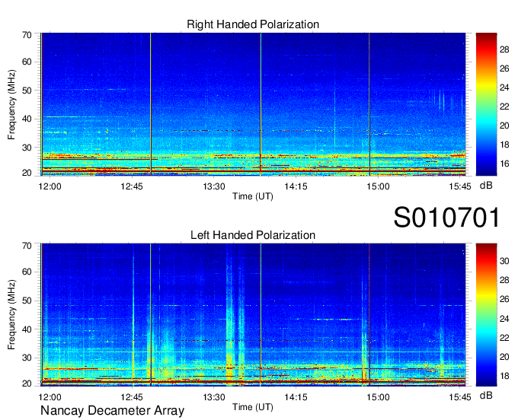Click the 15:45 tick on the lower time axis
The height and width of the screenshot is (420, 518).
(460, 397)
